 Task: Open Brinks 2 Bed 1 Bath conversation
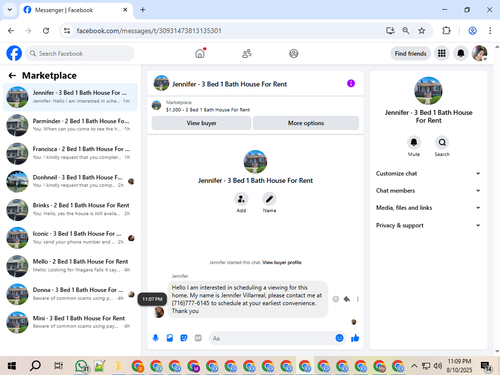point(70,210)
